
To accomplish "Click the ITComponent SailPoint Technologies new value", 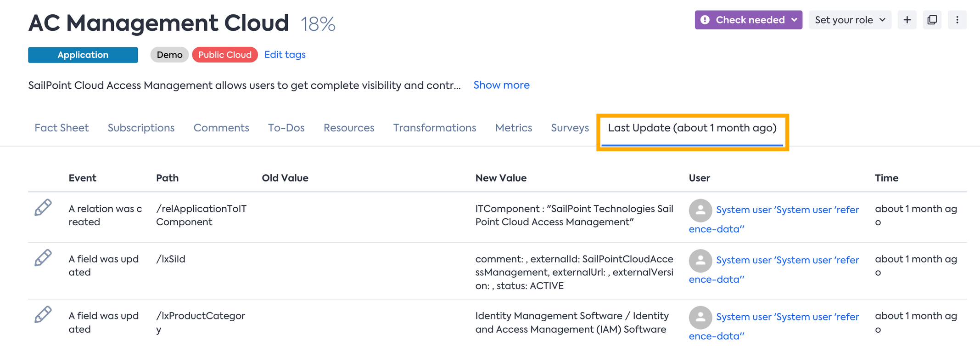I will (574, 215).
